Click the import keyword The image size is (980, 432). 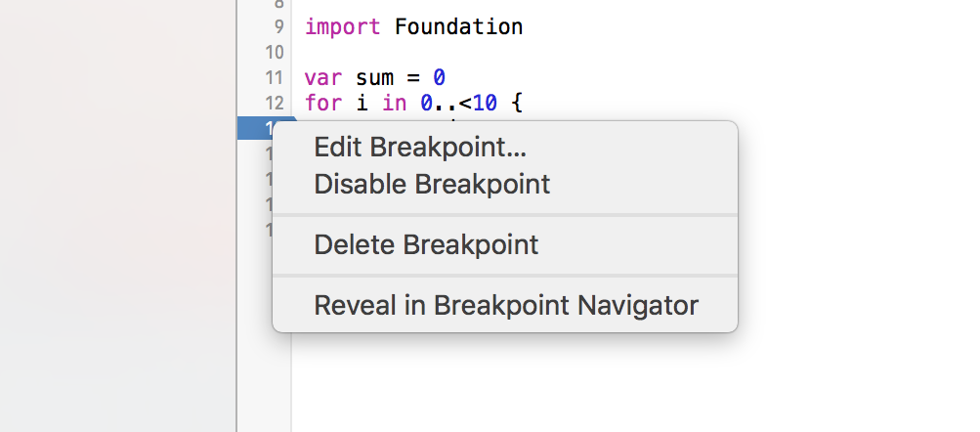point(344,27)
